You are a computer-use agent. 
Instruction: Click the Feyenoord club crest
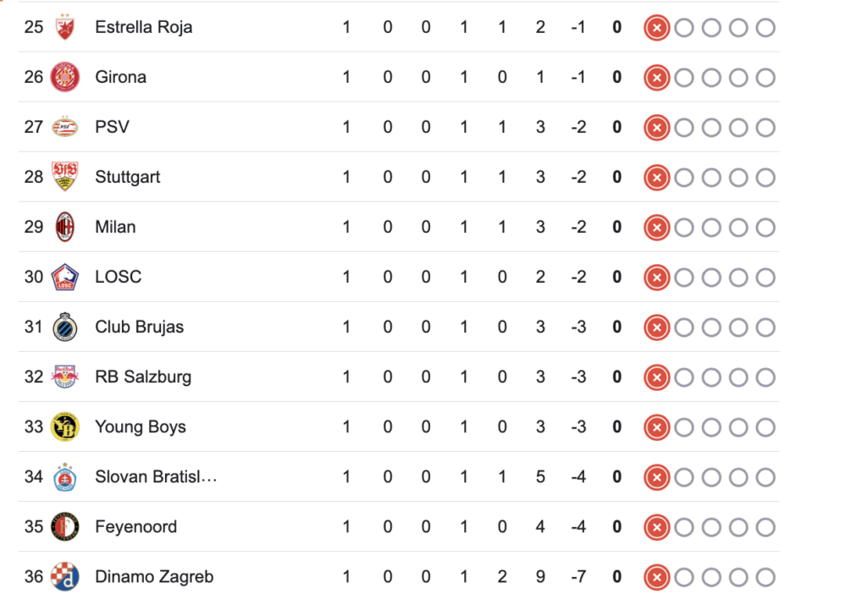(x=64, y=526)
